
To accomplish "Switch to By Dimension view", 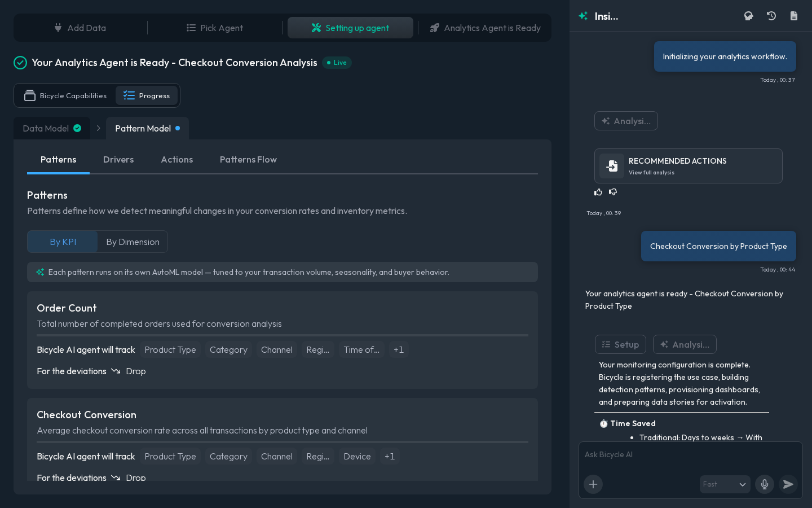I will tap(133, 242).
